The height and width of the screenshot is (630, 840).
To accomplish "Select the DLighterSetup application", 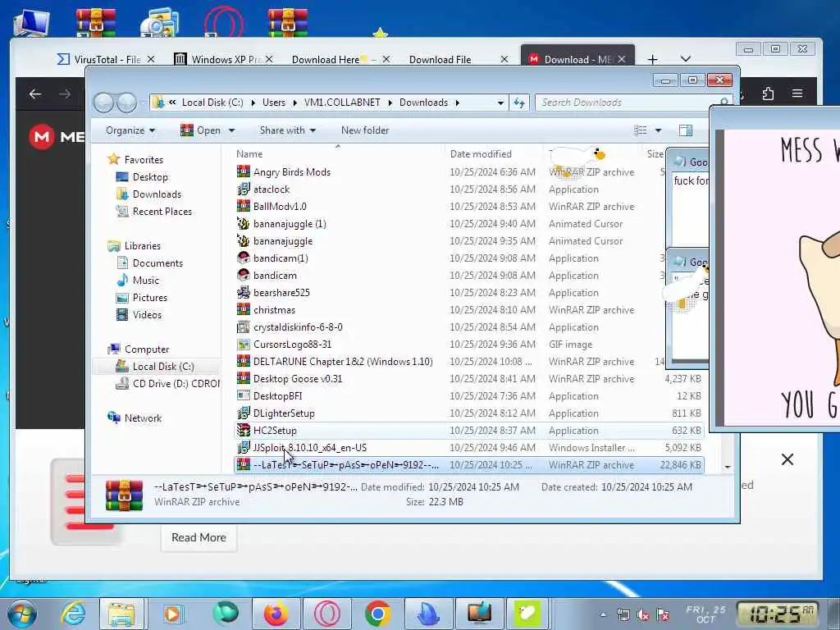I will [x=284, y=413].
